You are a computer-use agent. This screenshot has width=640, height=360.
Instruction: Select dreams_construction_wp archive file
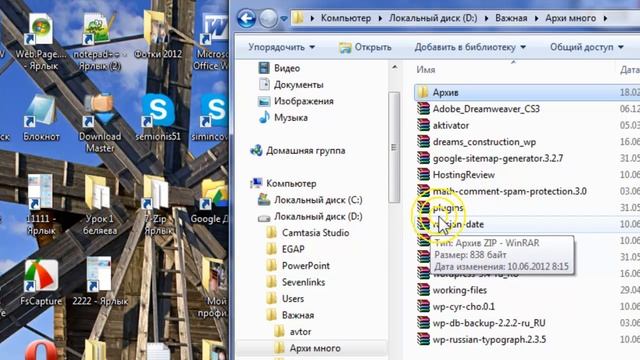[477, 142]
